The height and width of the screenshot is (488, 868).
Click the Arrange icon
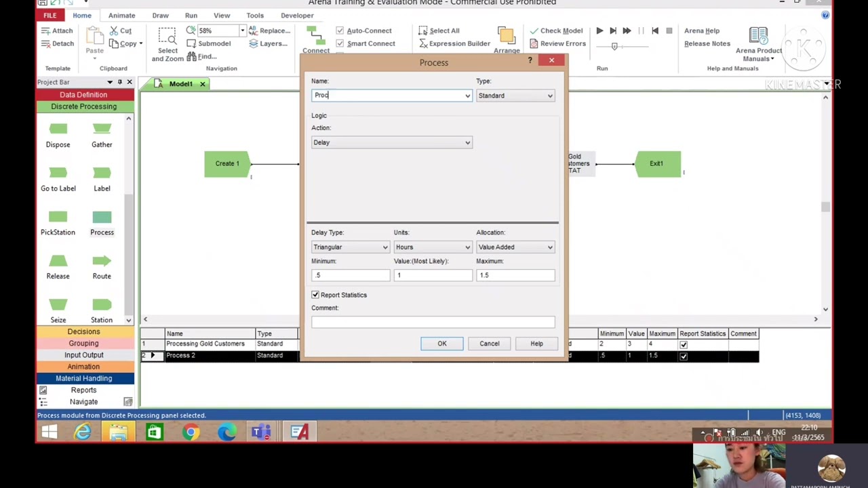coord(507,39)
